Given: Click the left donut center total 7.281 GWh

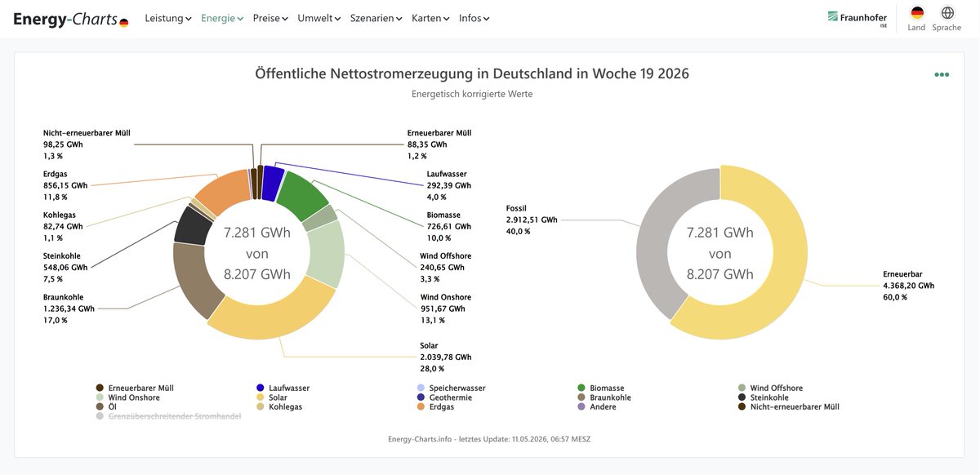Looking at the screenshot, I should click(x=257, y=233).
